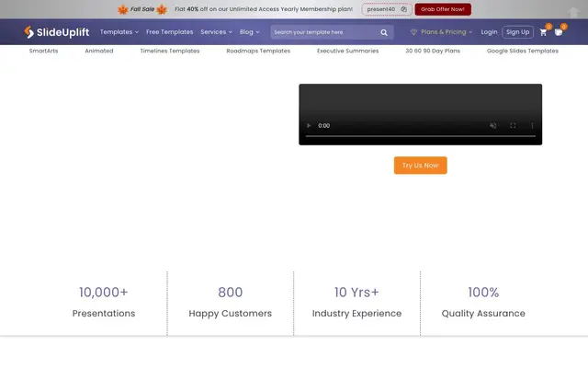The width and height of the screenshot is (588, 368).
Task: Expand the Templates dropdown
Action: [119, 32]
